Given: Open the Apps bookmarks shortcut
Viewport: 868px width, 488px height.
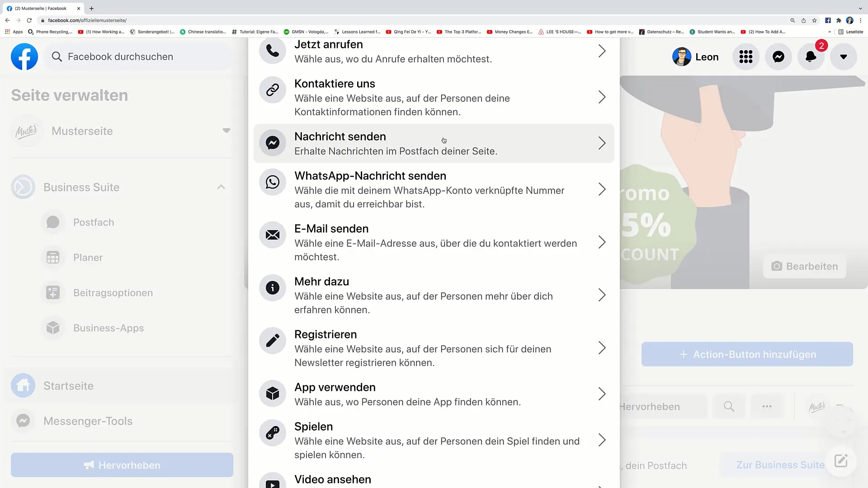Looking at the screenshot, I should [x=14, y=32].
